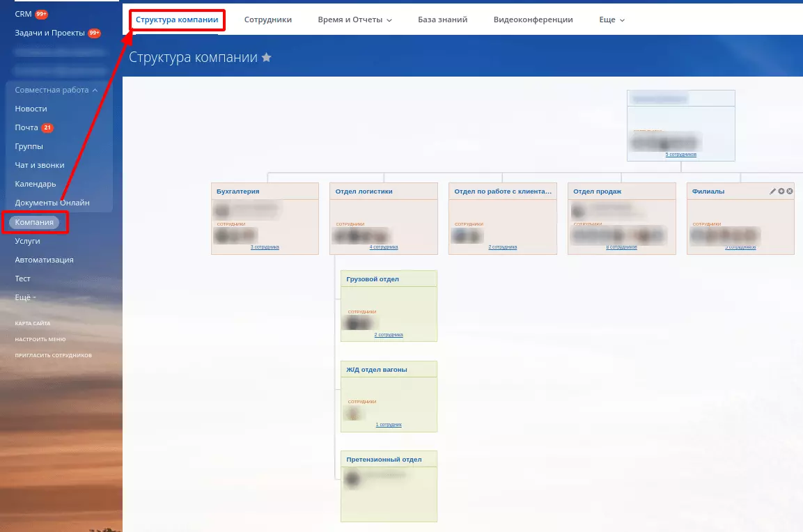Screen dimensions: 803x532
Task: Click the 99+ counter badge next to CRM
Action: [42, 15]
